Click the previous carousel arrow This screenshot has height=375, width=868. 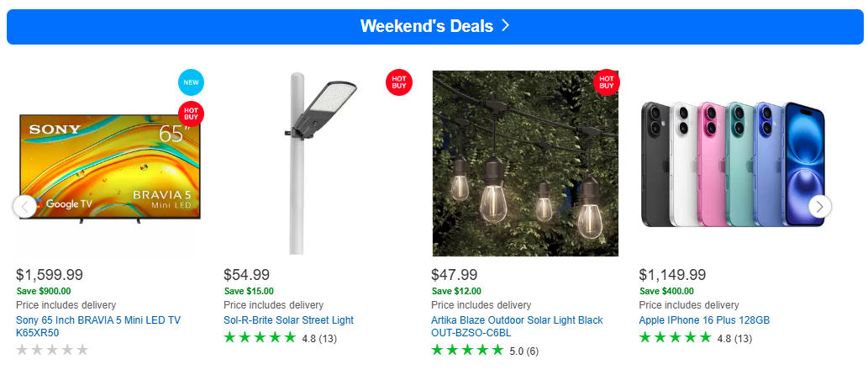point(25,206)
